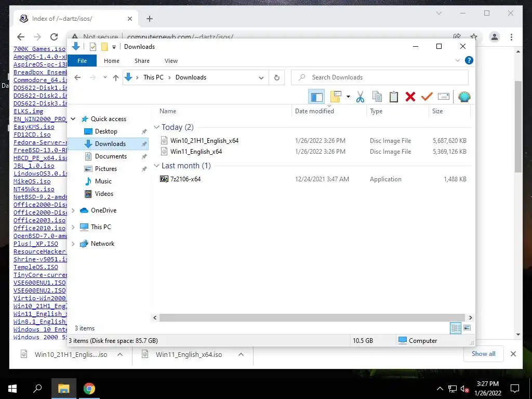Screen dimensions: 532x399
Task: Select Documents in navigation pane
Action: click(111, 156)
